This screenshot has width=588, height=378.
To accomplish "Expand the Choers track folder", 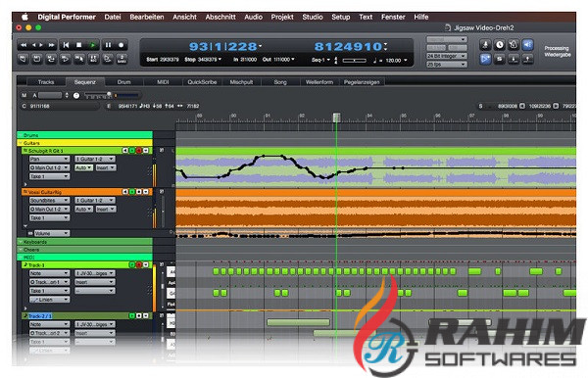I will (21, 250).
